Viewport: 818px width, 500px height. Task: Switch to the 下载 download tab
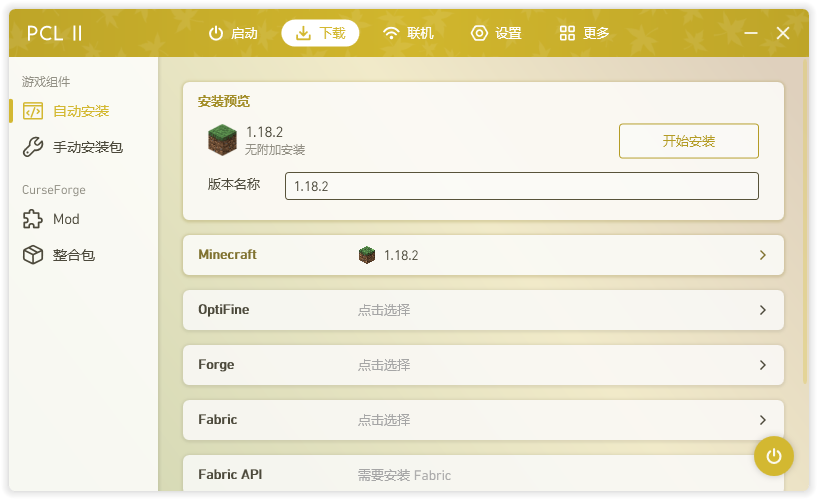click(x=320, y=33)
